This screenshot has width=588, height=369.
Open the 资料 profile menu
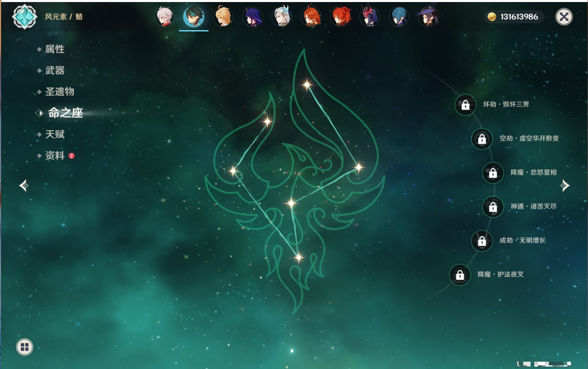[55, 155]
